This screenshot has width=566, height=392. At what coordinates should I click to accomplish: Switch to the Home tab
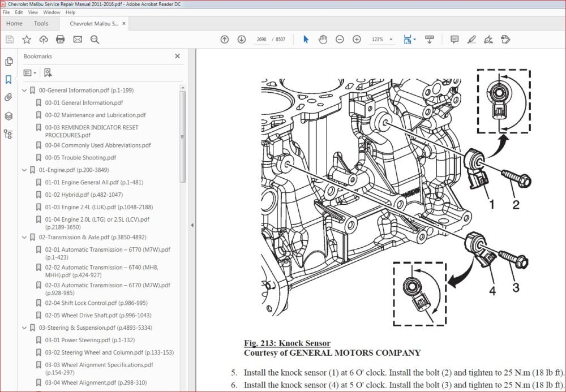pos(14,23)
